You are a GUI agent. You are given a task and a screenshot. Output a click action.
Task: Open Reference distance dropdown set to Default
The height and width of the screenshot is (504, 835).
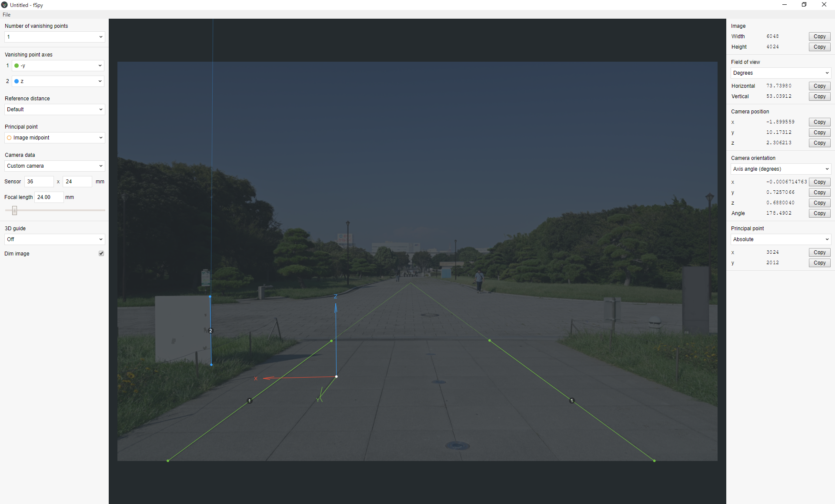point(54,109)
